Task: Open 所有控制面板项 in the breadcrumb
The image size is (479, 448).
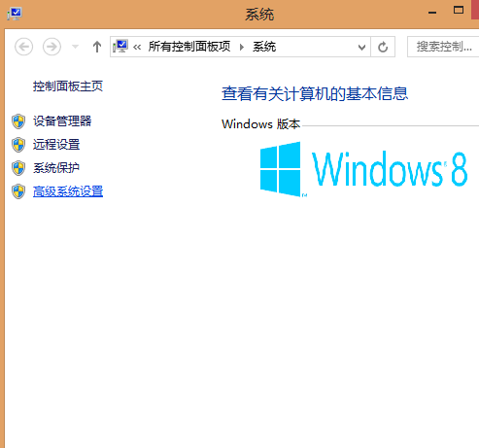Action: click(x=189, y=47)
